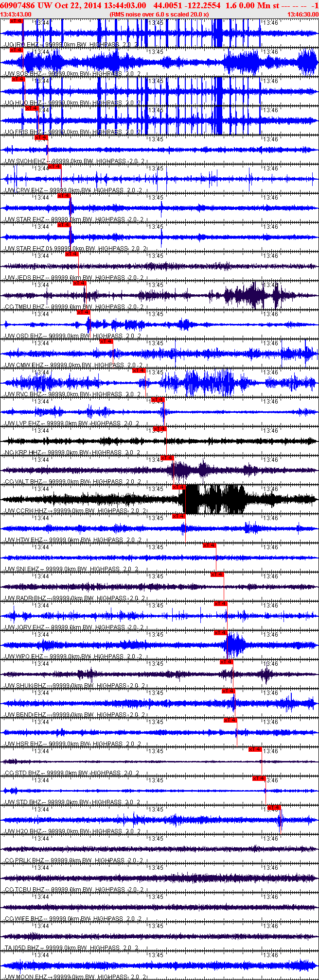Click the pick marker on UW CMW EHZ trace
319x980 pixels.
(x=106, y=341)
